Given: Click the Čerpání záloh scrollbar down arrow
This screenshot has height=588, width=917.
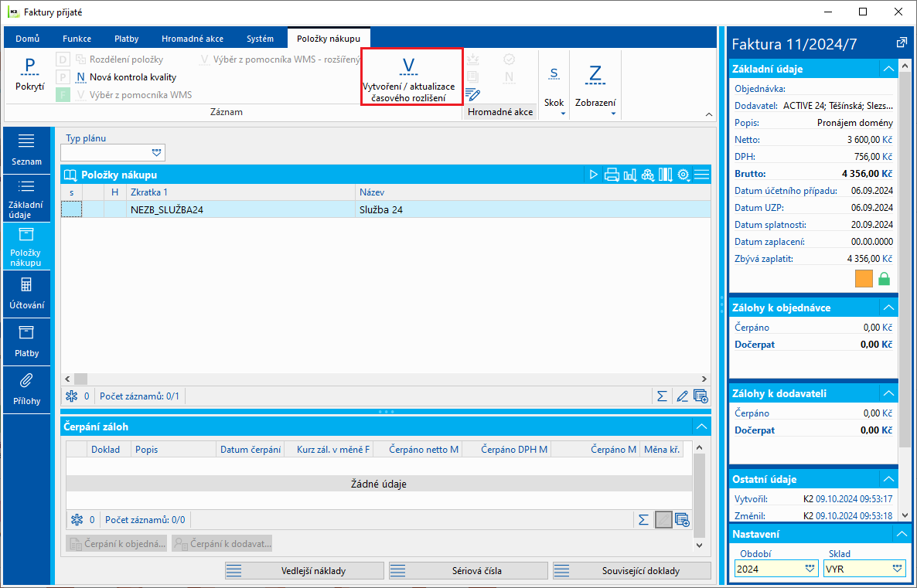Looking at the screenshot, I should [700, 545].
